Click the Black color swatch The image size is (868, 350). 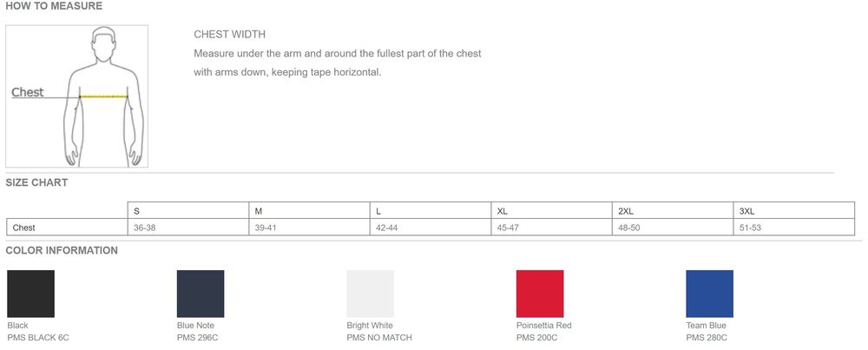coord(30,294)
